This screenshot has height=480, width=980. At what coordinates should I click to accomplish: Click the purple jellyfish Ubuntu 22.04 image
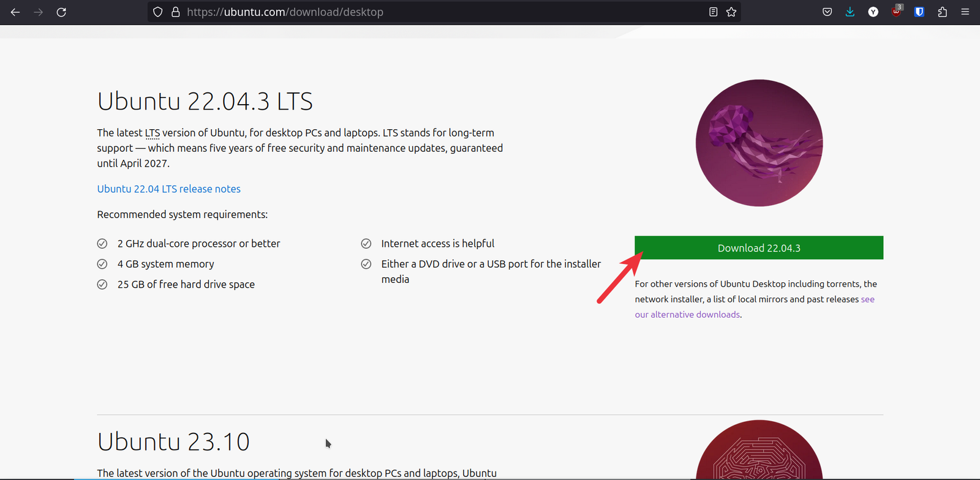click(759, 143)
